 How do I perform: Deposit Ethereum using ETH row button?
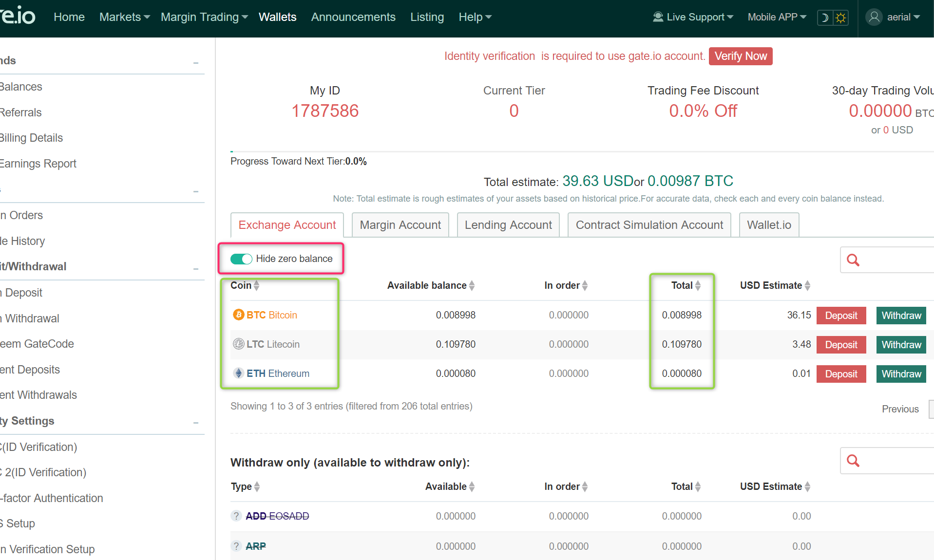coord(841,374)
